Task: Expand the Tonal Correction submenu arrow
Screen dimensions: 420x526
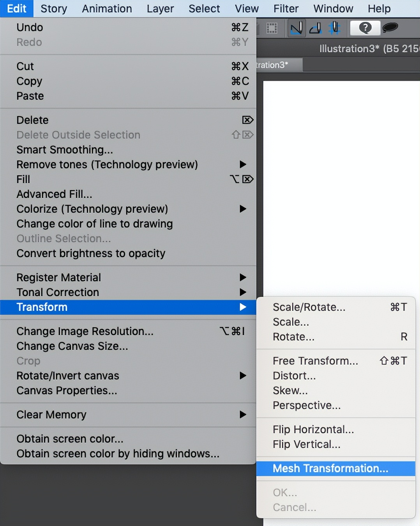Action: pyautogui.click(x=243, y=292)
